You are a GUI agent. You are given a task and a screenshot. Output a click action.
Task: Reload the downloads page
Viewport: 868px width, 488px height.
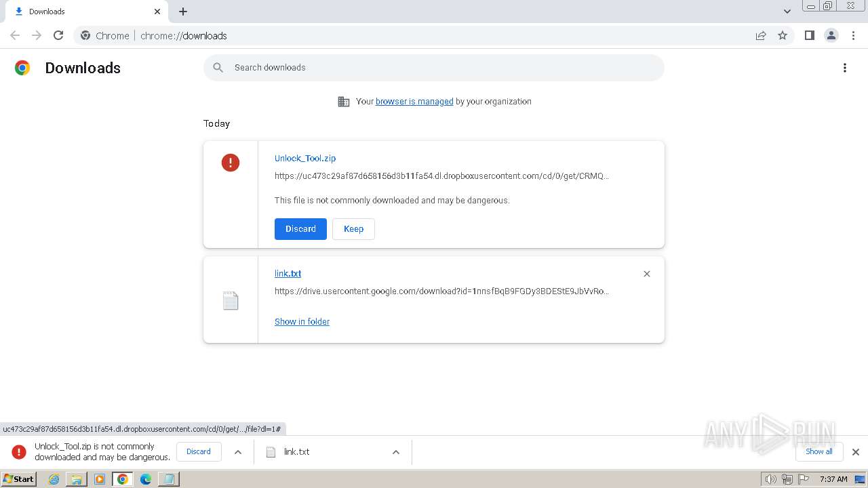click(58, 35)
